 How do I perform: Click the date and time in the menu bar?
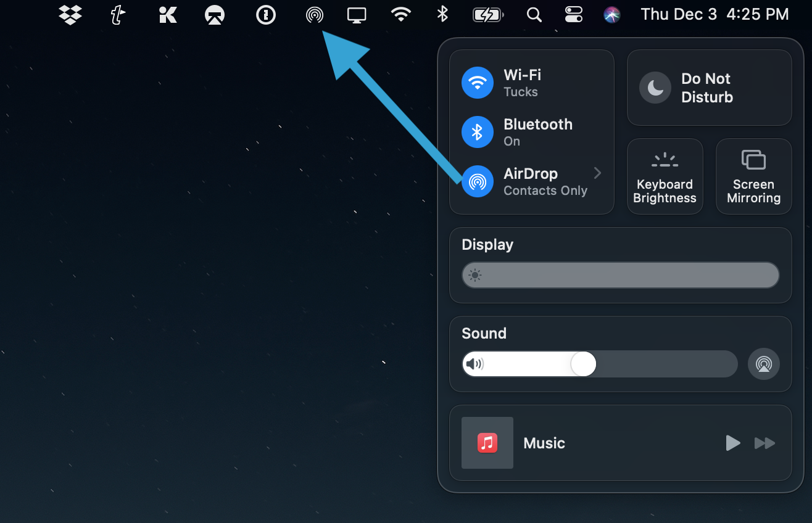[716, 14]
